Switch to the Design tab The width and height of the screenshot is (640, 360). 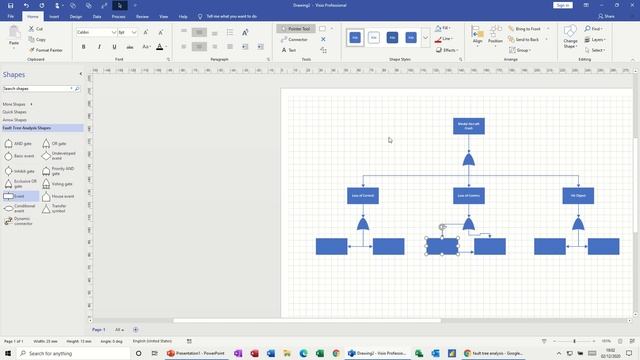coord(76,16)
